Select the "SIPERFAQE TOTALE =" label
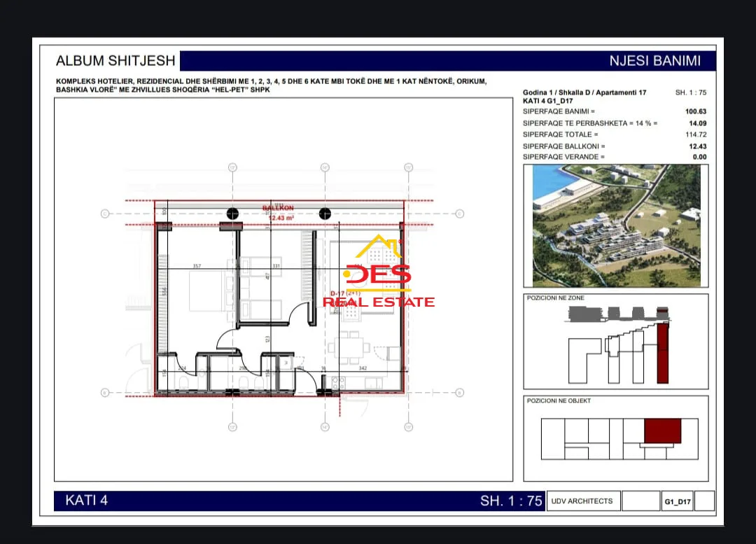The height and width of the screenshot is (544, 756). coord(560,134)
